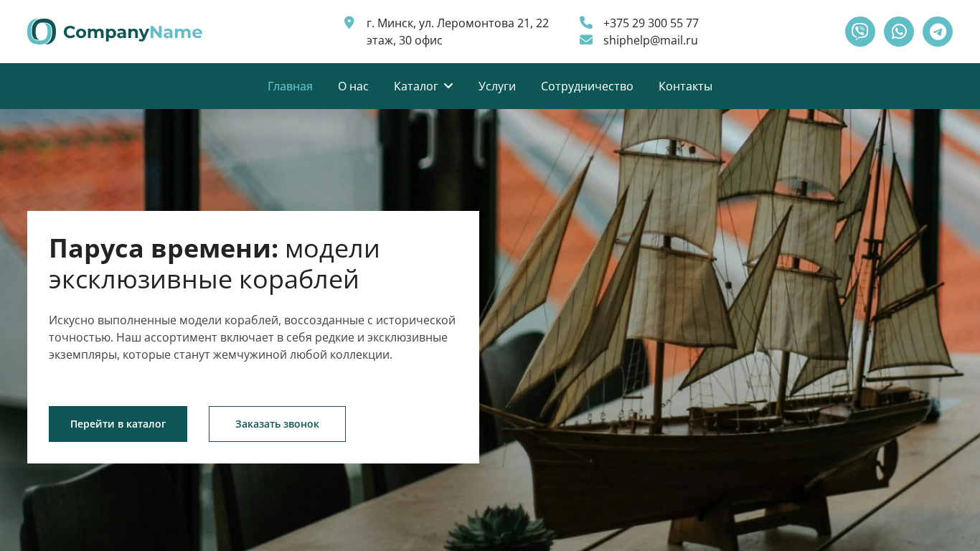The width and height of the screenshot is (980, 551).
Task: Open the Сотрудничество page
Action: 587,86
